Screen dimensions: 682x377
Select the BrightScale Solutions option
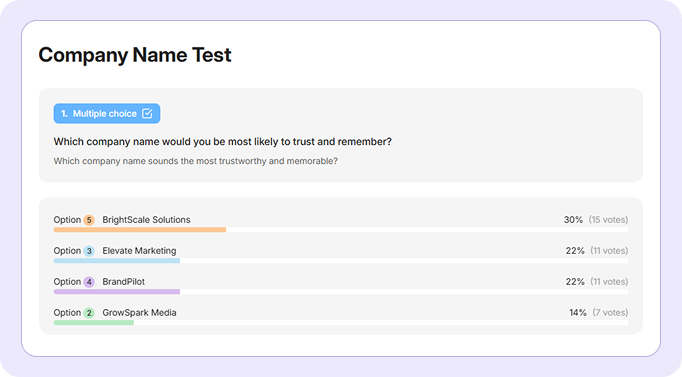pyautogui.click(x=146, y=220)
